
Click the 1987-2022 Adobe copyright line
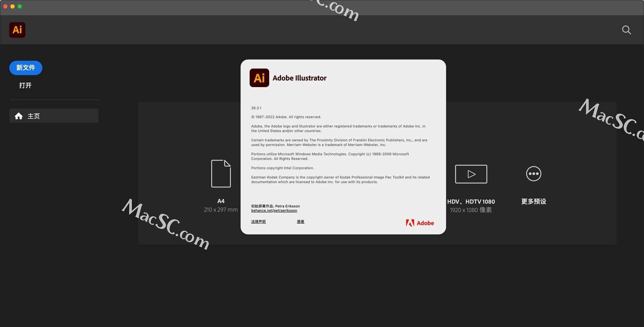[286, 117]
